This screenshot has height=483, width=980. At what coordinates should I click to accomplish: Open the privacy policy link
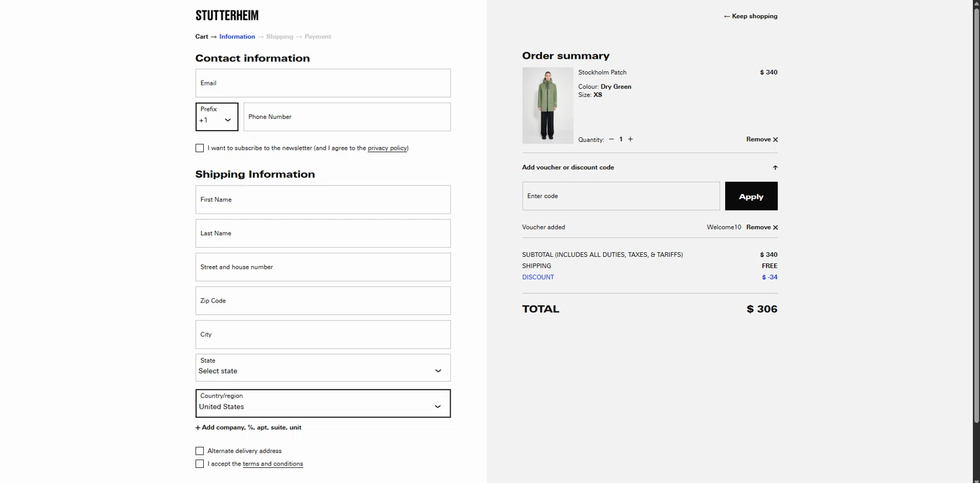[387, 148]
